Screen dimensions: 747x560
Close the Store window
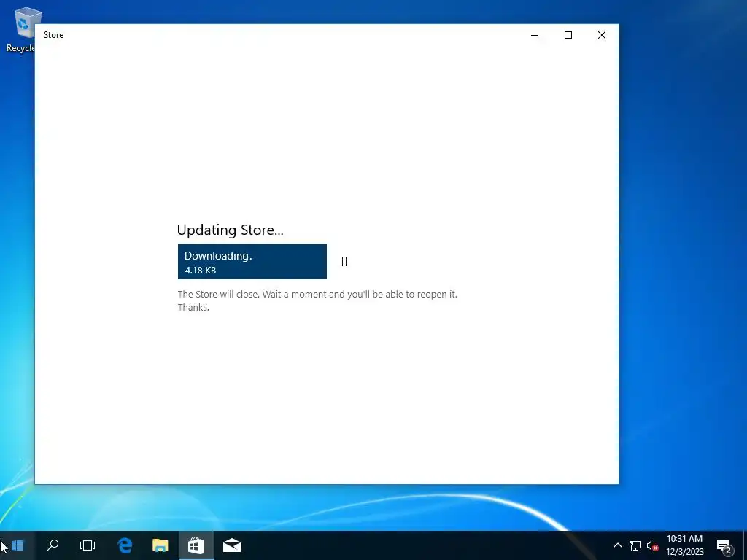(602, 35)
